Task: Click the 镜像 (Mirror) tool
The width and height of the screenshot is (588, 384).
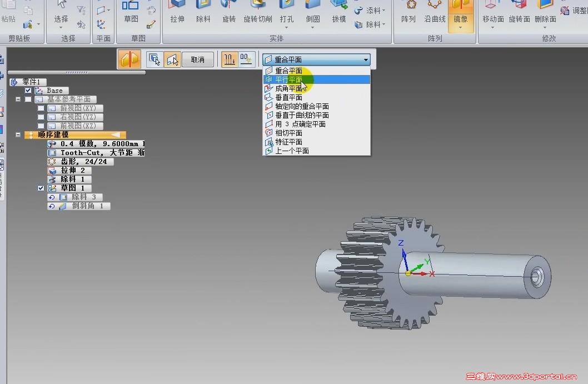Action: [x=461, y=15]
